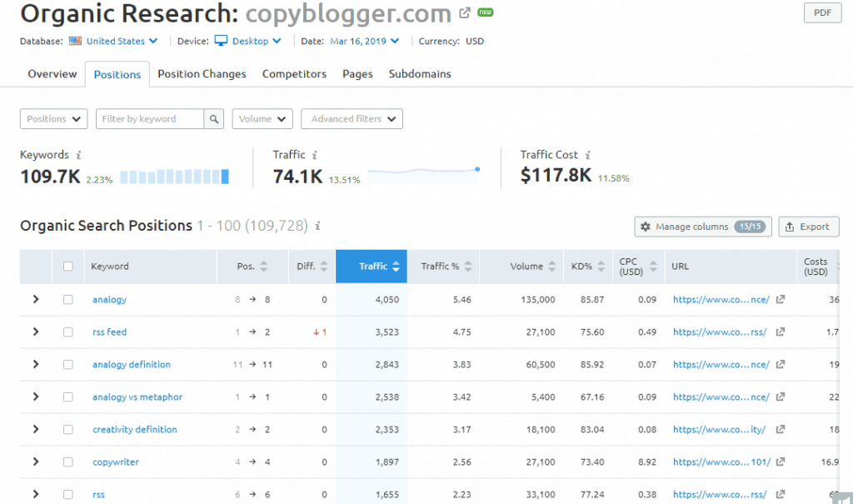The height and width of the screenshot is (504, 853).
Task: Tick the checkbox for copywriter row
Action: click(x=68, y=462)
